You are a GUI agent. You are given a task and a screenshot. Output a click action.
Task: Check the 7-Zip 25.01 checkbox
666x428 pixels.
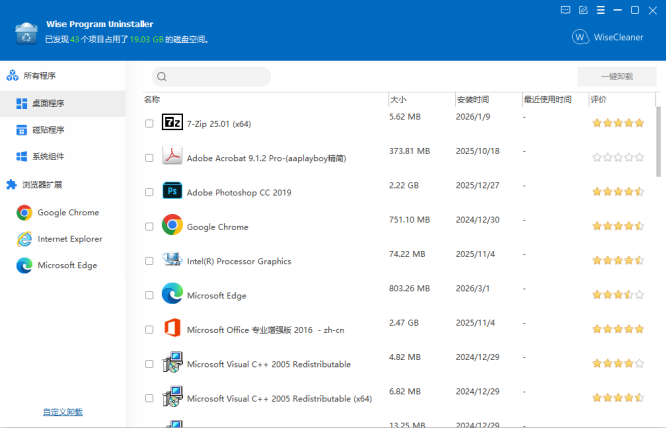tap(149, 124)
